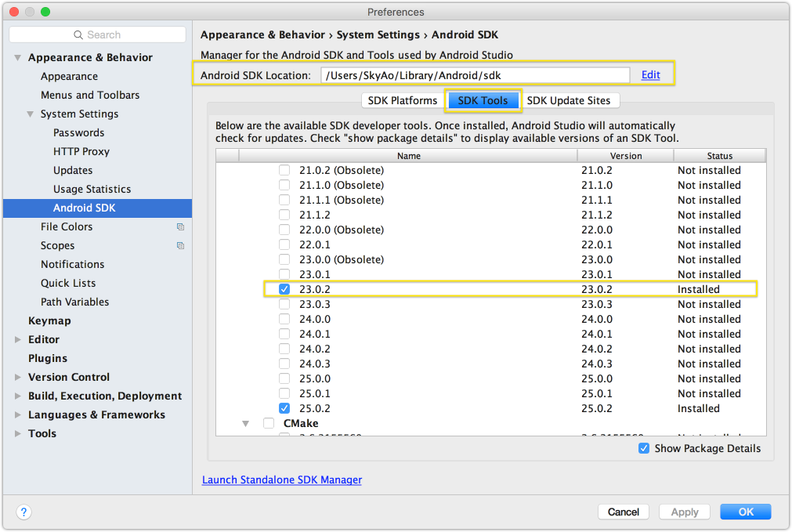Viewport: 792px width, 532px height.
Task: Toggle Show Package Details checkbox
Action: pyautogui.click(x=644, y=448)
